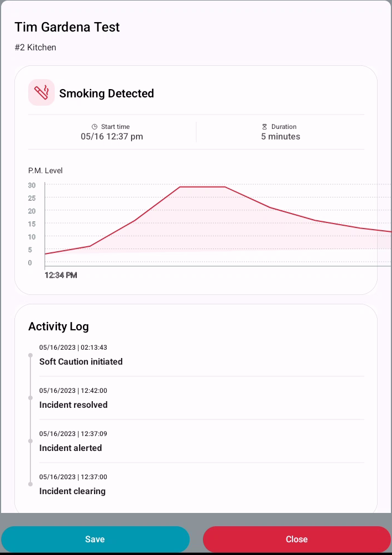The width and height of the screenshot is (392, 555).
Task: Save the incident details
Action: [x=95, y=540]
